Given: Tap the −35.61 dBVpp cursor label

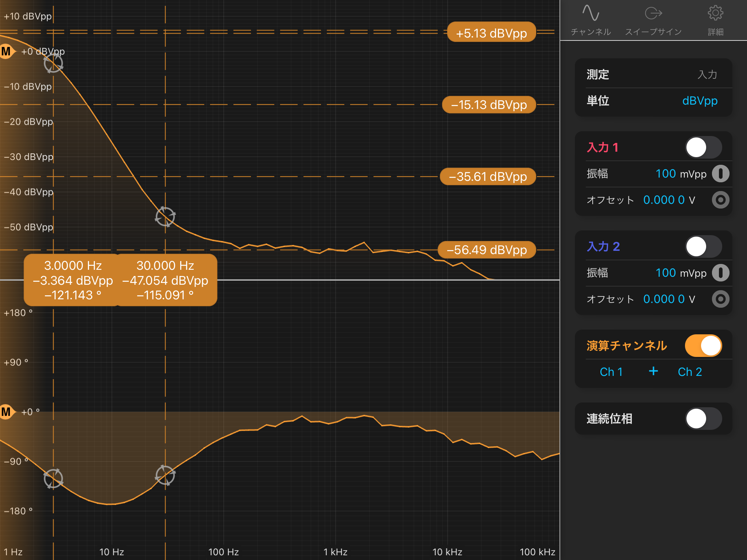Looking at the screenshot, I should [488, 176].
